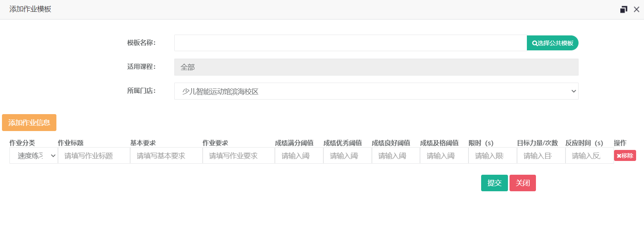Viewport: 644px width, 231px height.
Task: Focus the 成绩满分阈值 input box
Action: pyautogui.click(x=299, y=156)
